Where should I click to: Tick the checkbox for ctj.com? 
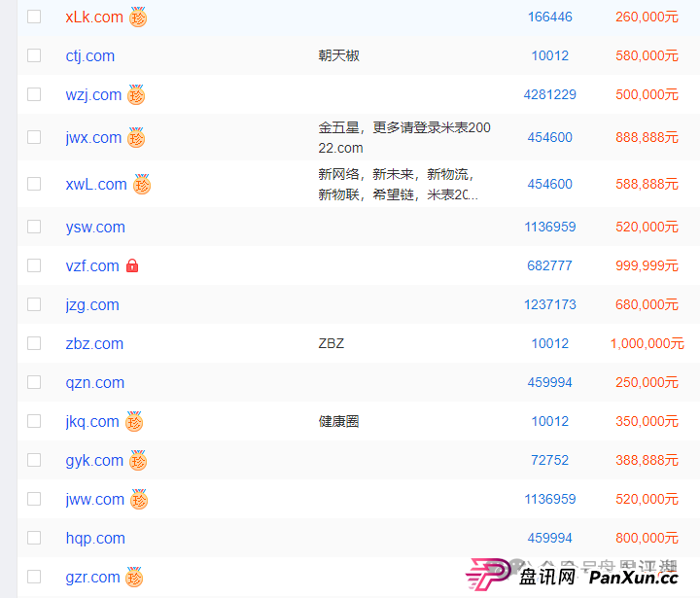pyautogui.click(x=34, y=55)
